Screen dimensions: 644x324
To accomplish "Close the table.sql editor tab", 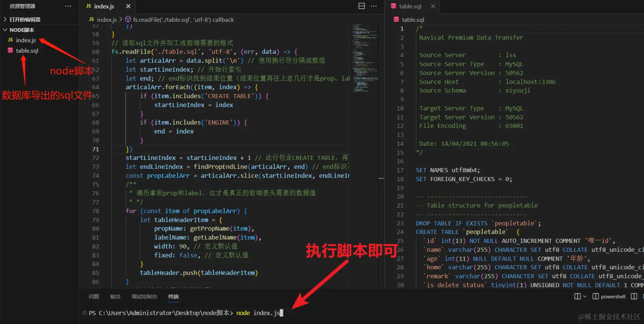I will (433, 6).
